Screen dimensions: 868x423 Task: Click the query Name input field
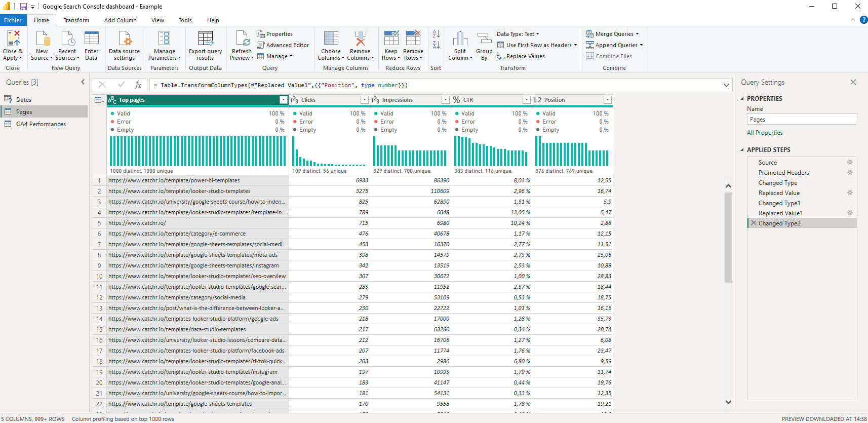[x=802, y=120]
